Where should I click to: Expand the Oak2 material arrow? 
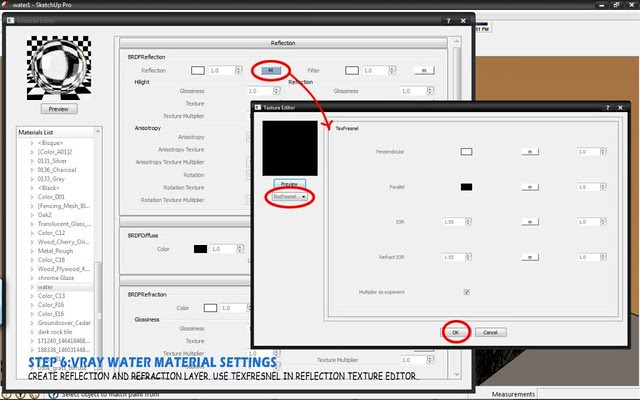(32, 215)
